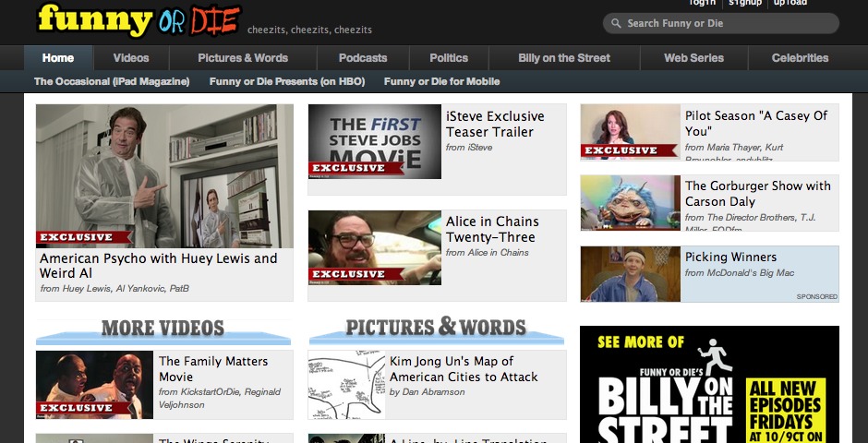868x443 pixels.
Task: Open The Family Matters Movie title
Action: pos(213,369)
